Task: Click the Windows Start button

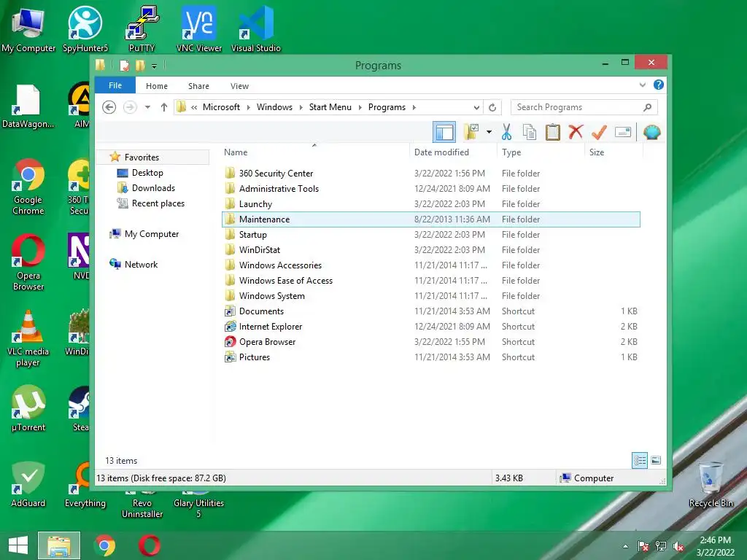Action: [x=18, y=545]
